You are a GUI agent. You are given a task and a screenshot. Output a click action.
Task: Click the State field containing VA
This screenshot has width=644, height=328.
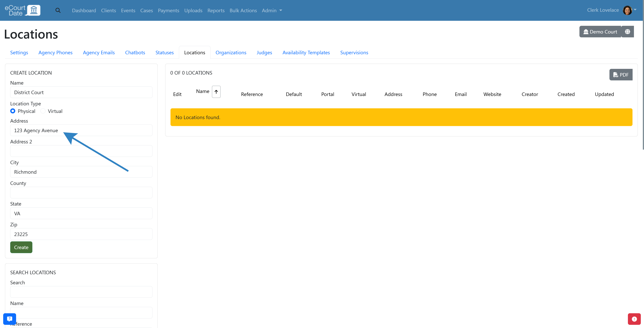81,213
